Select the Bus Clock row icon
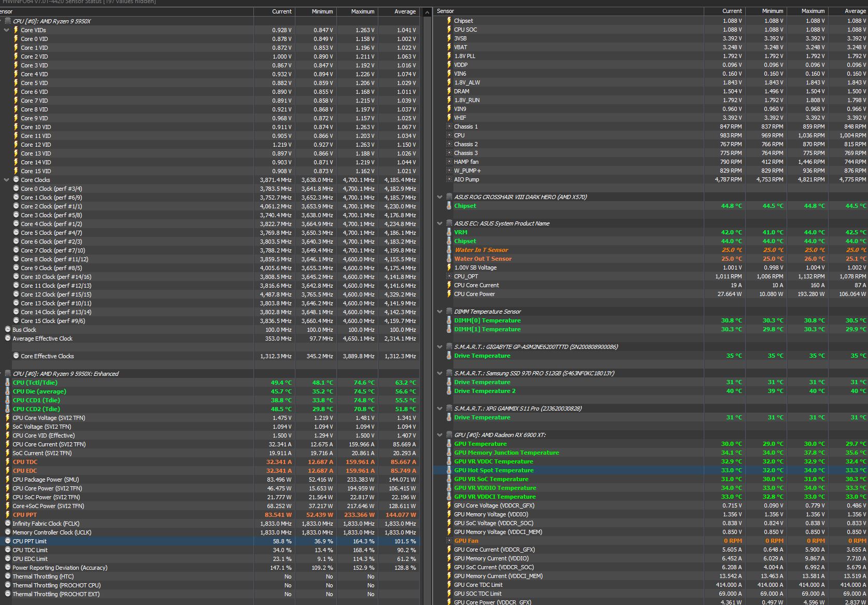Image resolution: width=868 pixels, height=605 pixels. (8, 330)
